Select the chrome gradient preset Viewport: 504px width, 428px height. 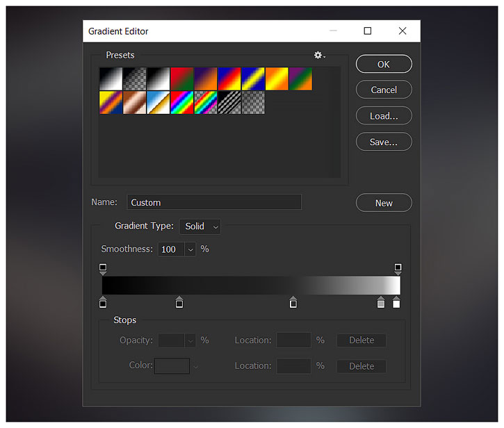158,103
